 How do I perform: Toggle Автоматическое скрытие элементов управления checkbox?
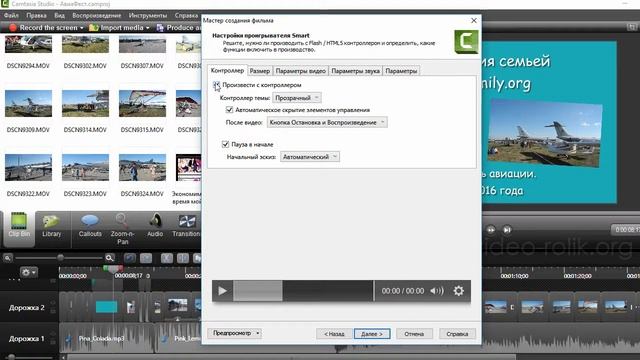229,110
